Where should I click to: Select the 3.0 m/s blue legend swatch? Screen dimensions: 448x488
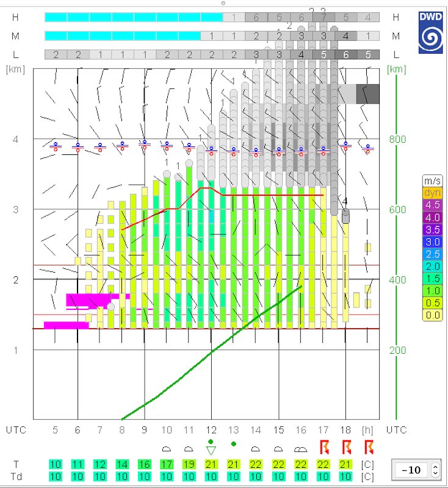(432, 241)
